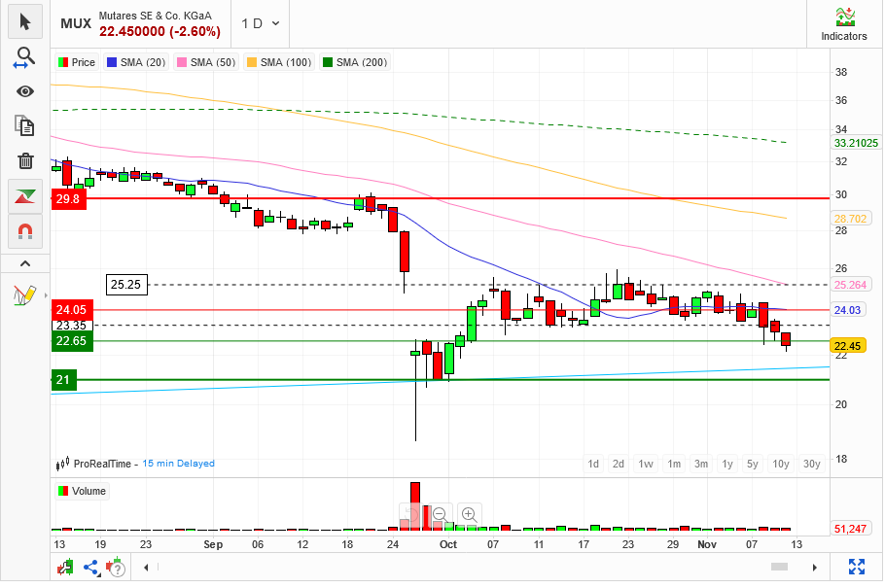Select the 22.65 green price level label
Screen dimensions: 885x588
coord(71,341)
